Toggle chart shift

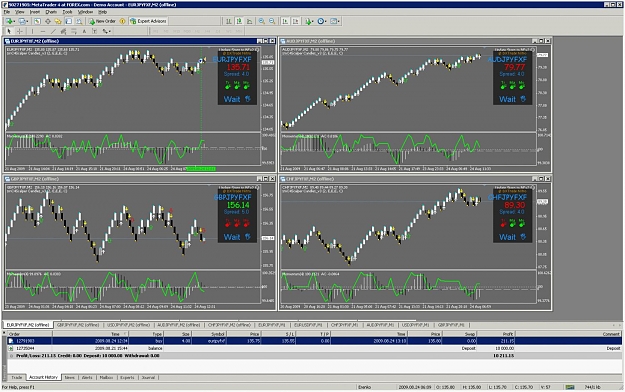[296, 21]
